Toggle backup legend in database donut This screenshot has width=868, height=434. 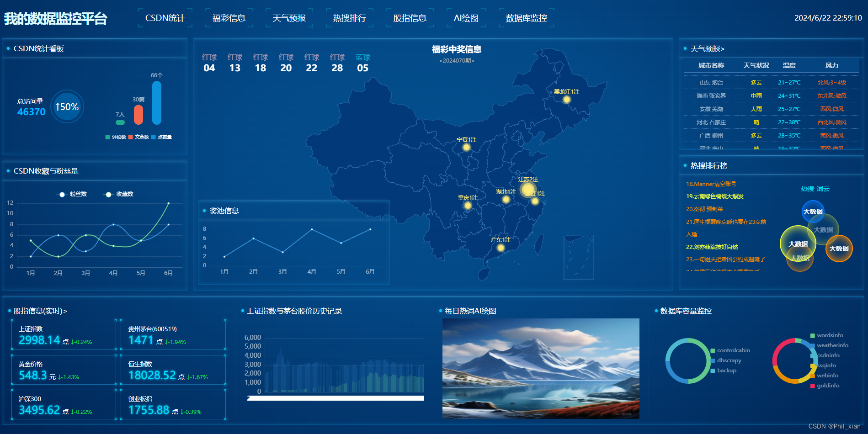(x=723, y=370)
